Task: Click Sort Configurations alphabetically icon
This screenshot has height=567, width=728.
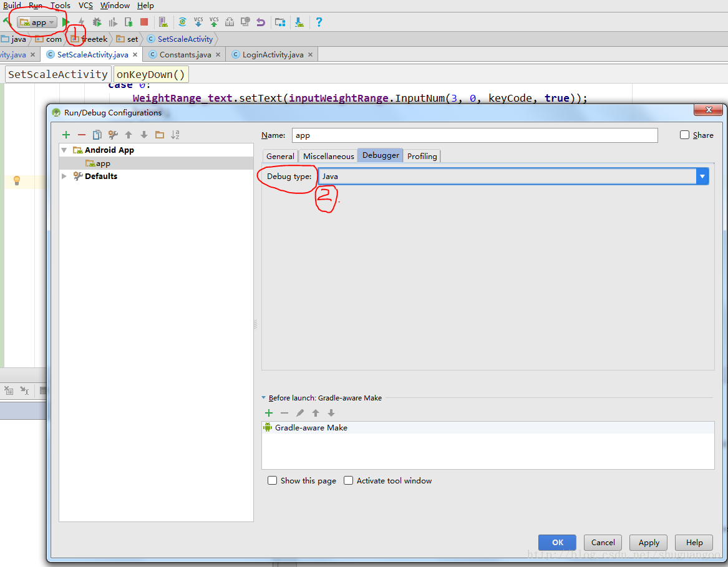Action: [175, 135]
